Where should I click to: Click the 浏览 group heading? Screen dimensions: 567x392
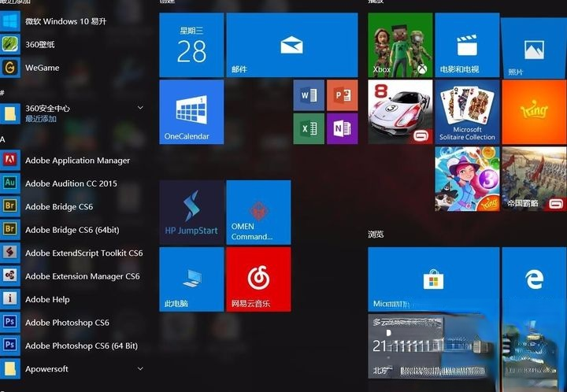[376, 234]
